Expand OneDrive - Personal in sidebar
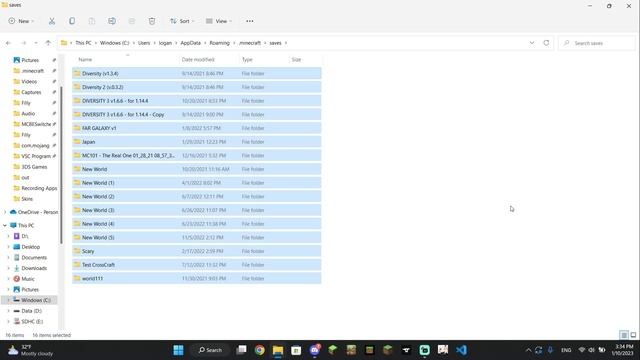Image resolution: width=640 pixels, height=360 pixels. pos(5,212)
